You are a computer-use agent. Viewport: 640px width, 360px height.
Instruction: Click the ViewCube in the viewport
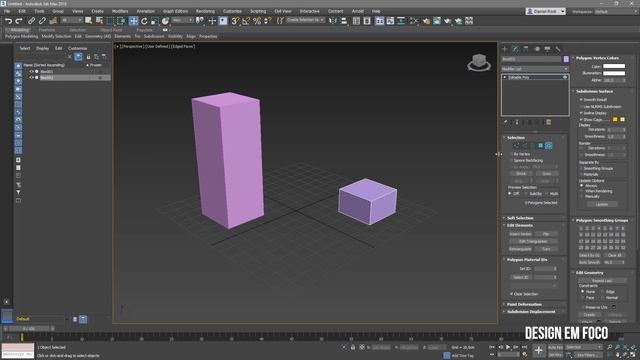point(479,62)
